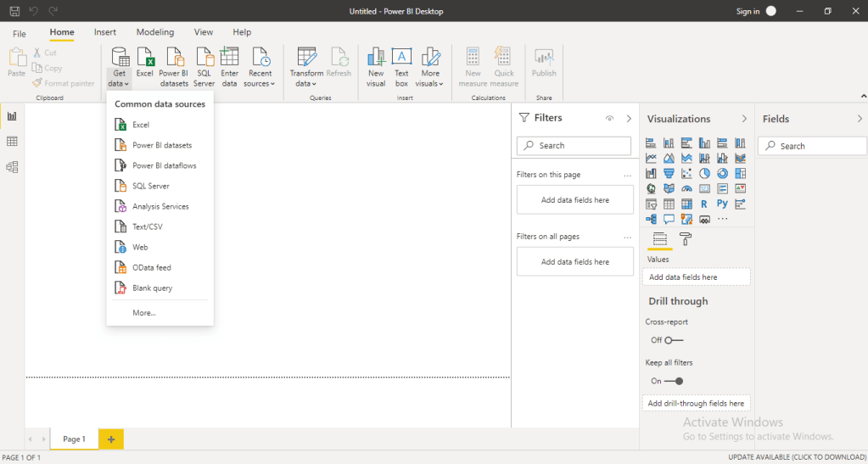Click the save icon in title bar
868x464 pixels.
tap(14, 11)
